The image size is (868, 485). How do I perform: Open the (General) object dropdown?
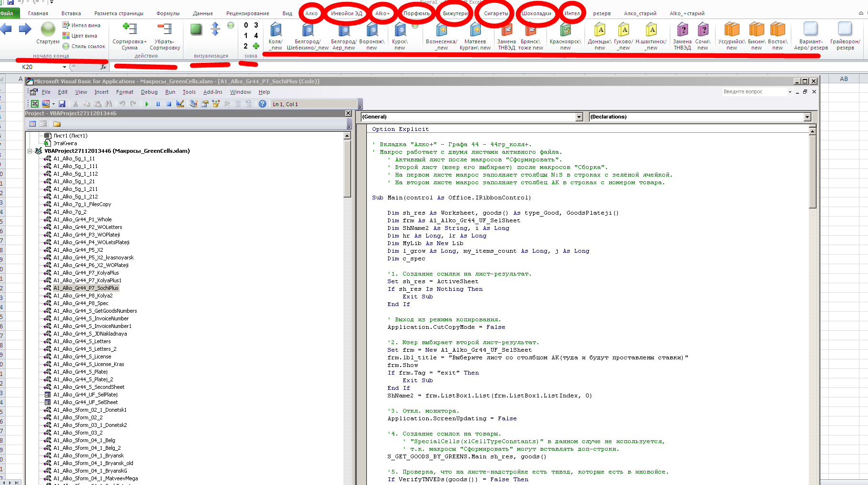[x=579, y=117]
